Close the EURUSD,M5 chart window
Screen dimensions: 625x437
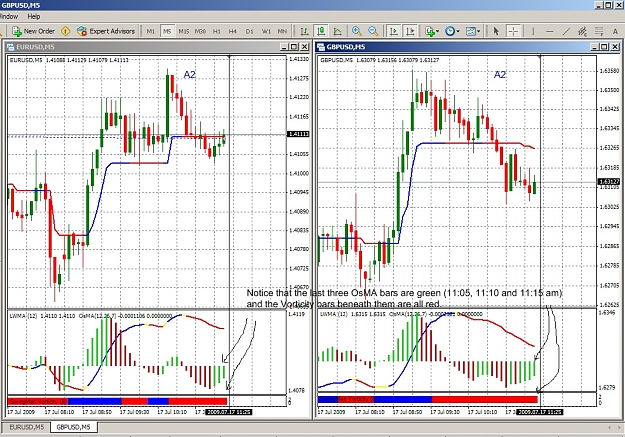[x=304, y=47]
